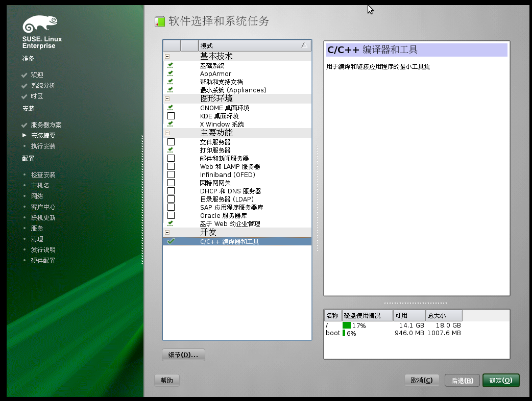
Task: Click the checkmark icon next to AppArmor
Action: pos(170,73)
